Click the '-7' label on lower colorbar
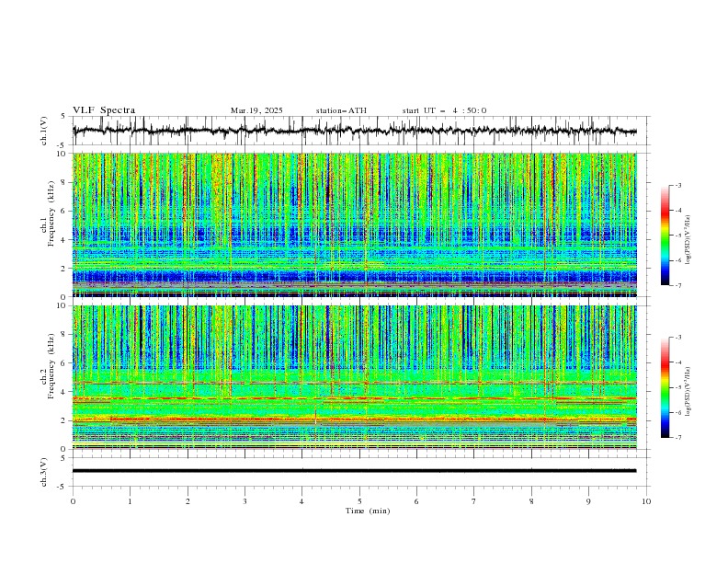Screen dimensions: 728x563 tap(678, 437)
